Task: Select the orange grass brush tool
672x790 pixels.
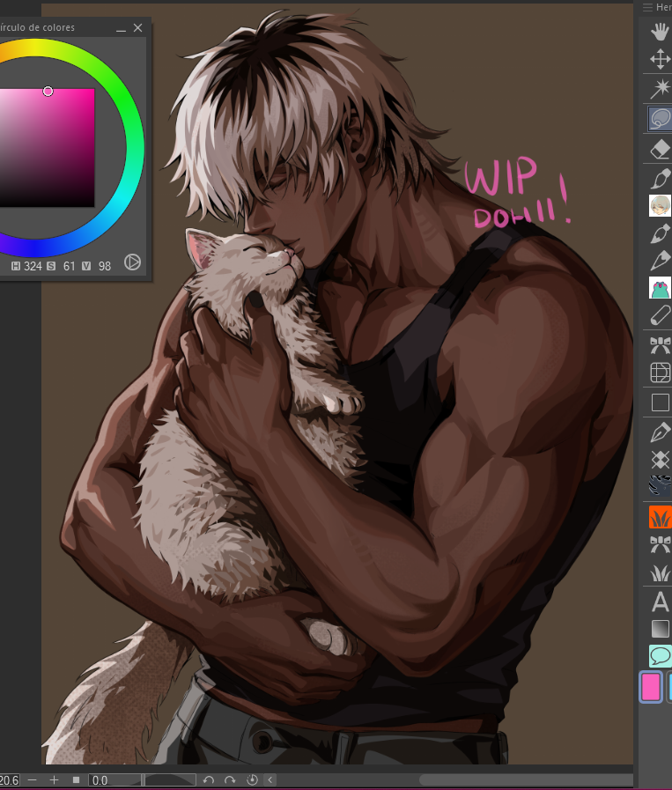Action: tap(660, 517)
